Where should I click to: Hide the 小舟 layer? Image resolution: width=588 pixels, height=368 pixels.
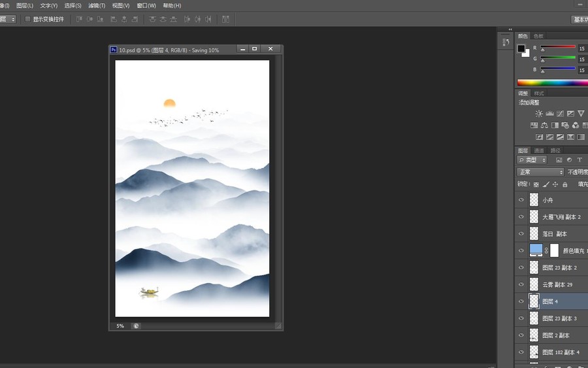(521, 200)
